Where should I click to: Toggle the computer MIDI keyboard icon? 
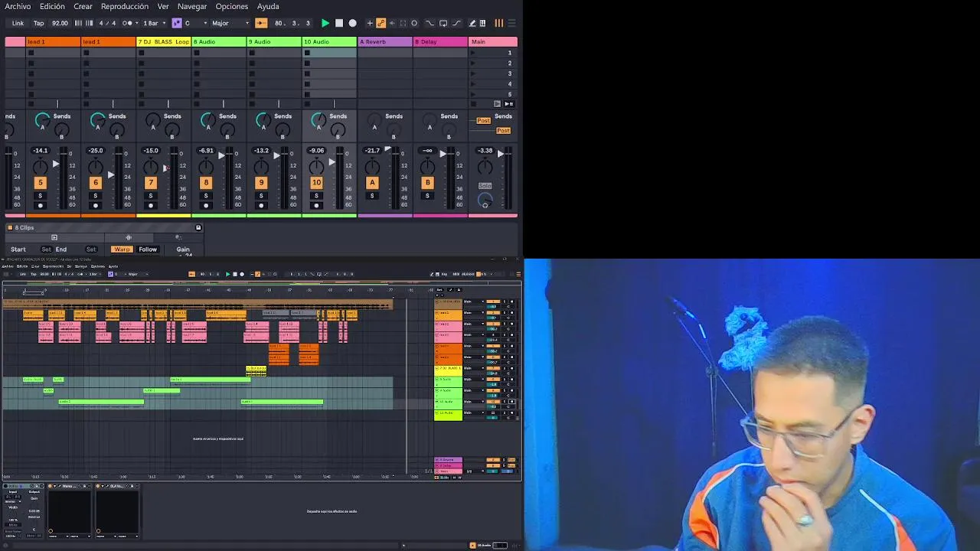tap(482, 23)
